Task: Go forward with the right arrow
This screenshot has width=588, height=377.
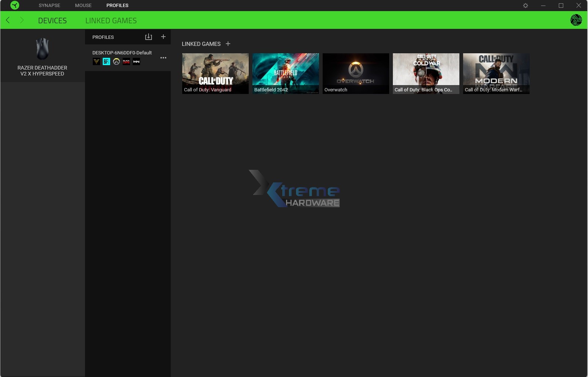Action: (x=22, y=20)
